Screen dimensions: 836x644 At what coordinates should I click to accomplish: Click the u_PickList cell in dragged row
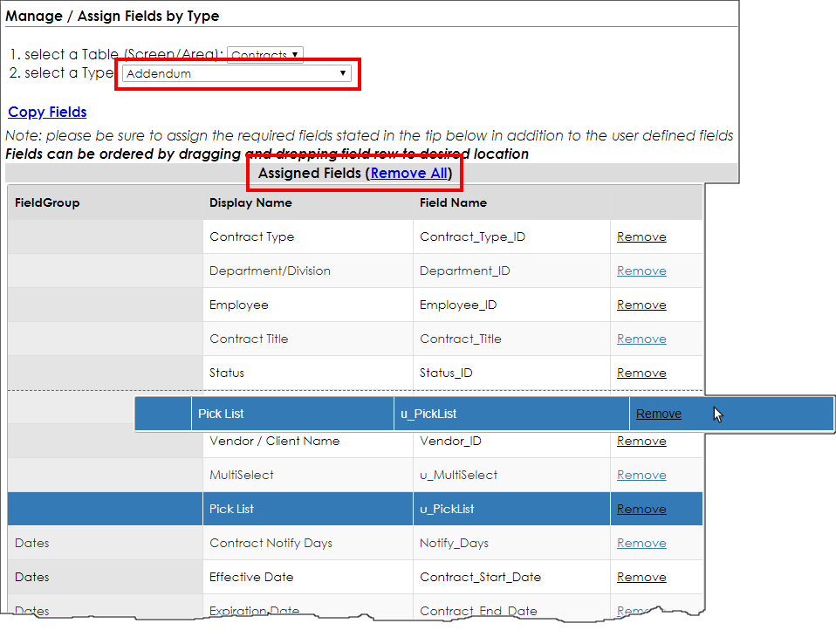[511, 414]
